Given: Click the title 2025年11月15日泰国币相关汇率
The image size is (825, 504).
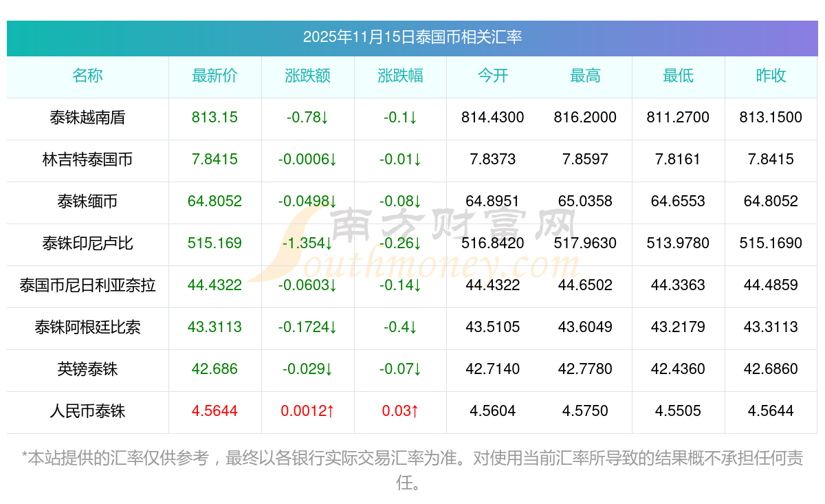Looking at the screenshot, I should click(412, 37).
